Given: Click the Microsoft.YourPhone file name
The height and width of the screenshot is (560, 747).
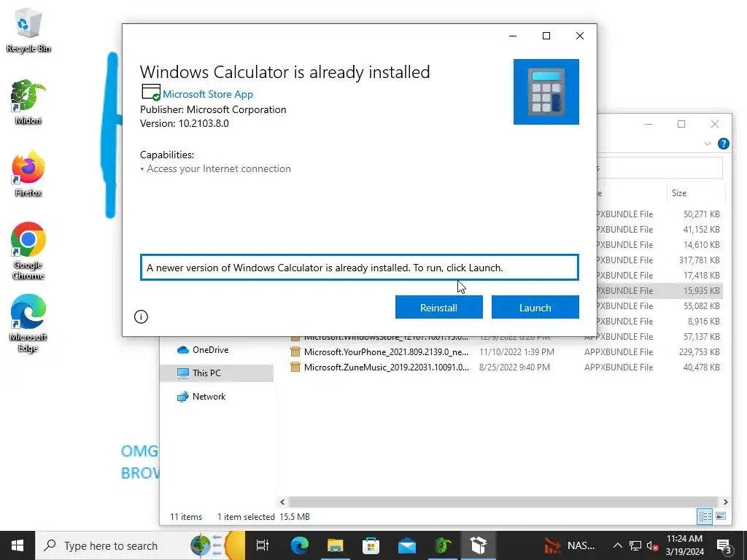Looking at the screenshot, I should point(386,352).
